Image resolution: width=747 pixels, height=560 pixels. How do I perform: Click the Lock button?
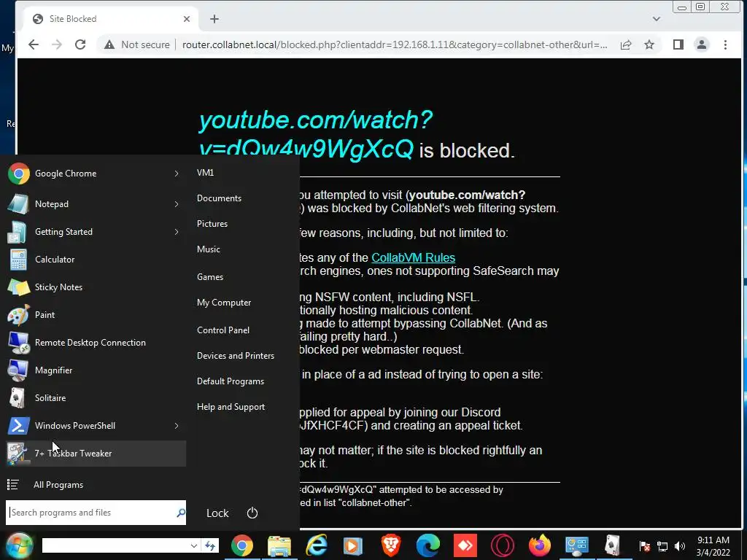point(217,513)
